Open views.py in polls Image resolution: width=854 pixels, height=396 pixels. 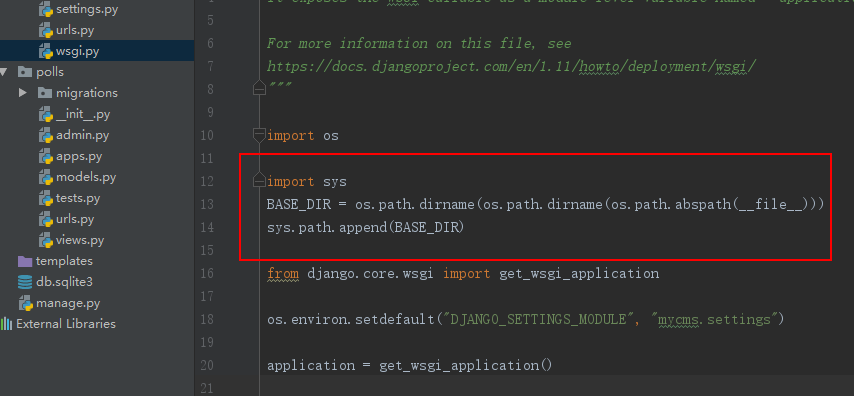coord(80,240)
